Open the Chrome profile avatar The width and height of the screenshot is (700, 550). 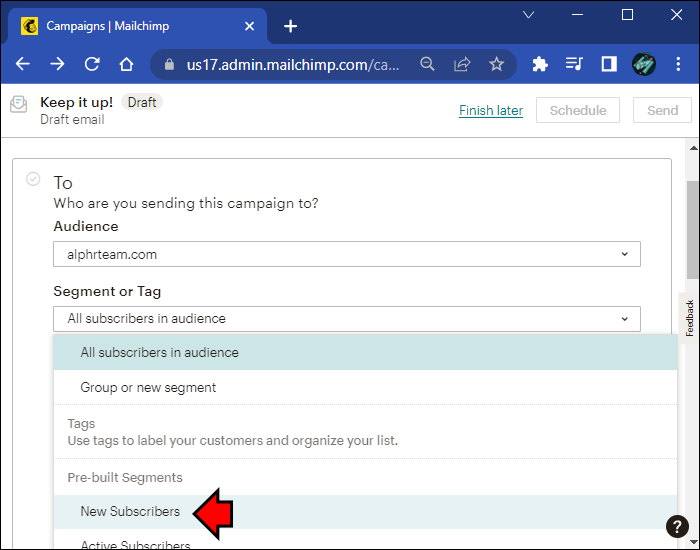pos(644,64)
